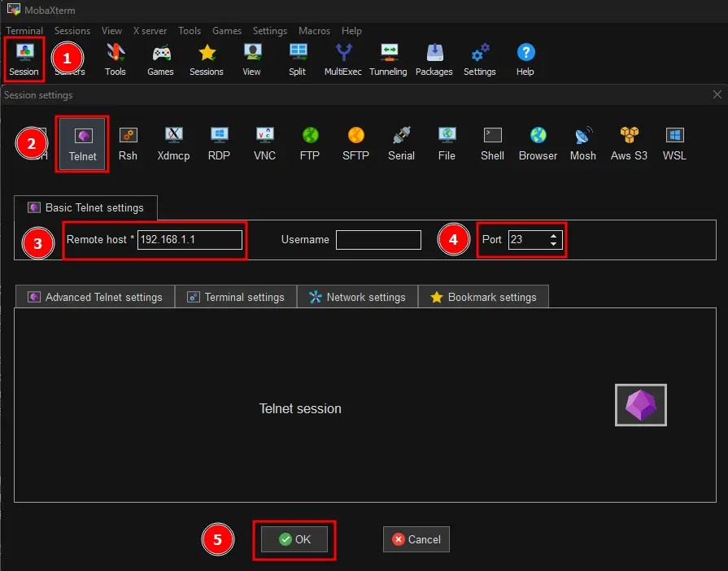Select the Serial session type
Viewport: 728px width, 571px height.
point(401,144)
